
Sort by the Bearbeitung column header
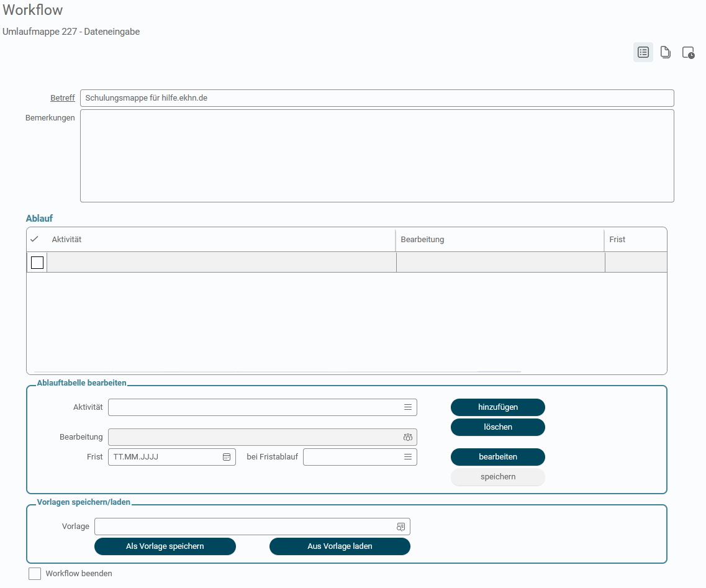coord(422,240)
